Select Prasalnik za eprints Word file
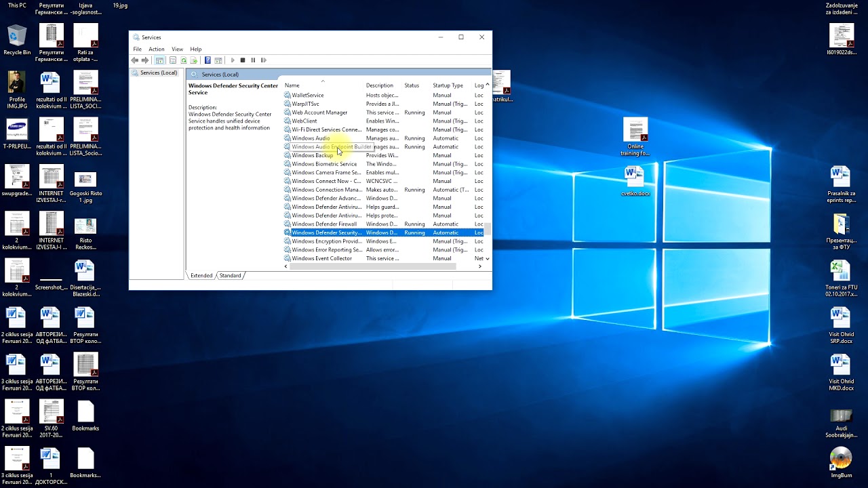This screenshot has height=488, width=868. (x=841, y=184)
